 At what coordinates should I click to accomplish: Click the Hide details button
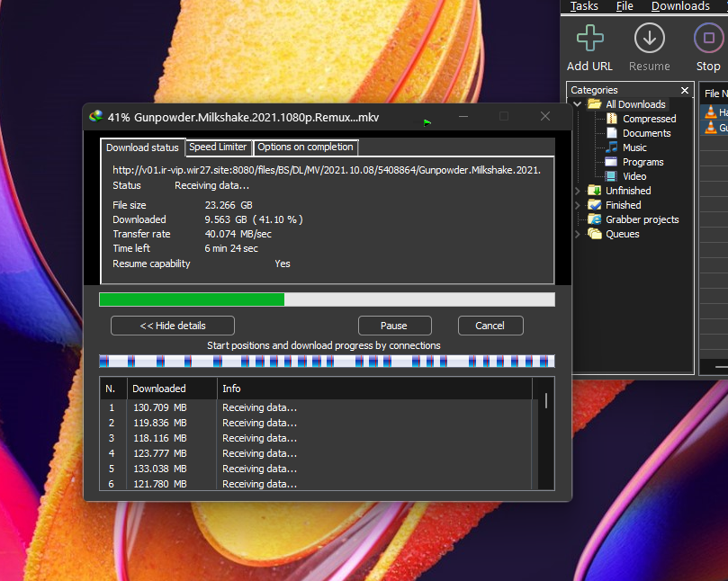[x=173, y=326]
